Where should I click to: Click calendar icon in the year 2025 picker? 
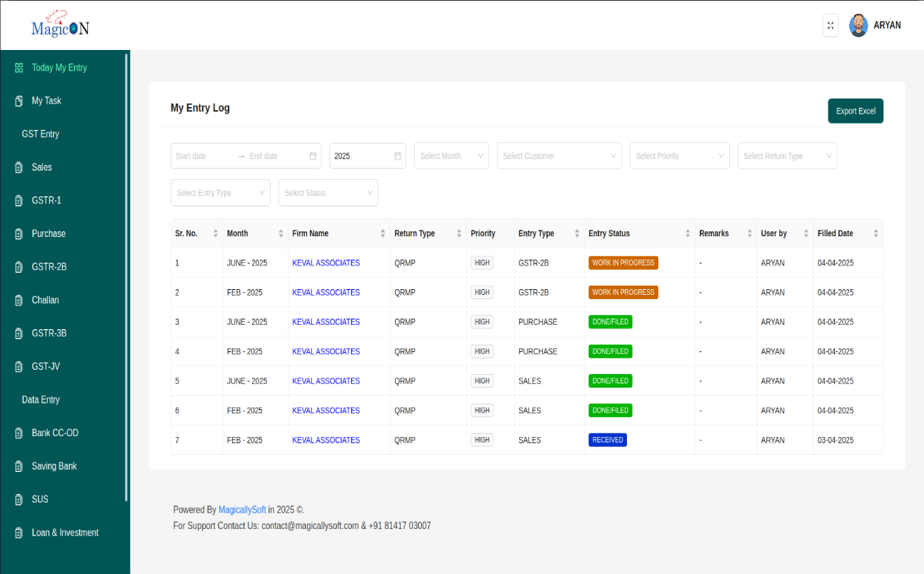[398, 156]
